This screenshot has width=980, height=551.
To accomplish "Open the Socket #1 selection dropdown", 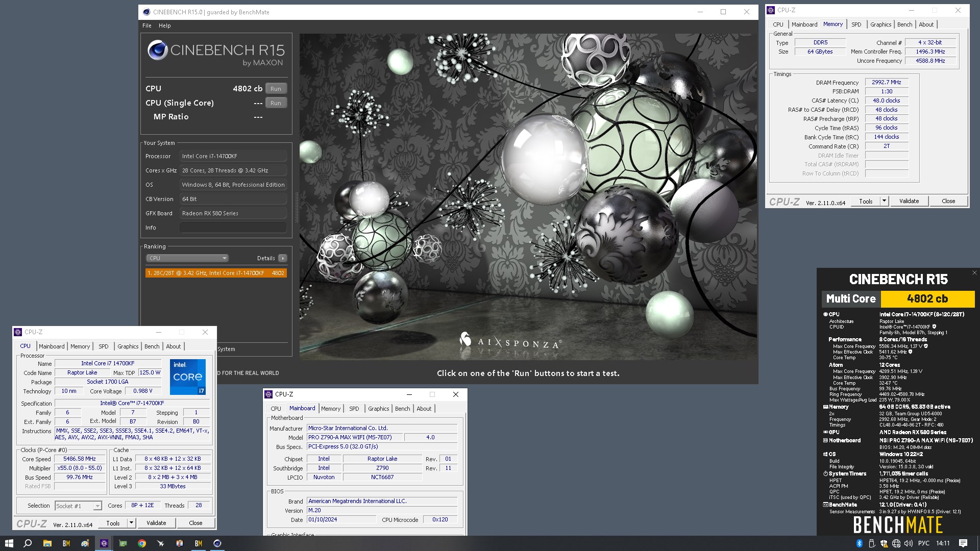I will point(78,506).
